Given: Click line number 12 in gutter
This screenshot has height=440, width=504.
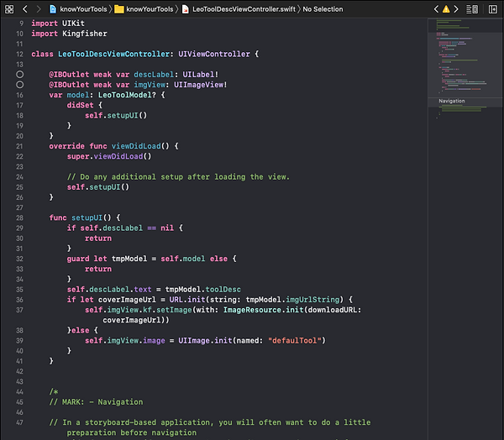Looking at the screenshot, I should 19,55.
